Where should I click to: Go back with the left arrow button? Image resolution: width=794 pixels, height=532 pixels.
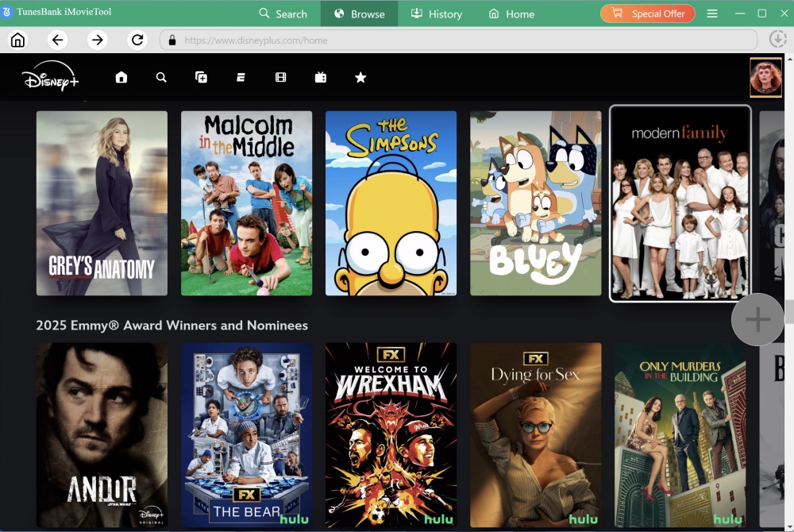point(57,40)
